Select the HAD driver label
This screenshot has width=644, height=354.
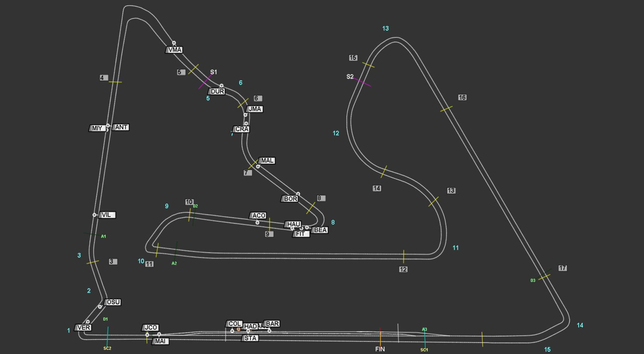click(250, 326)
